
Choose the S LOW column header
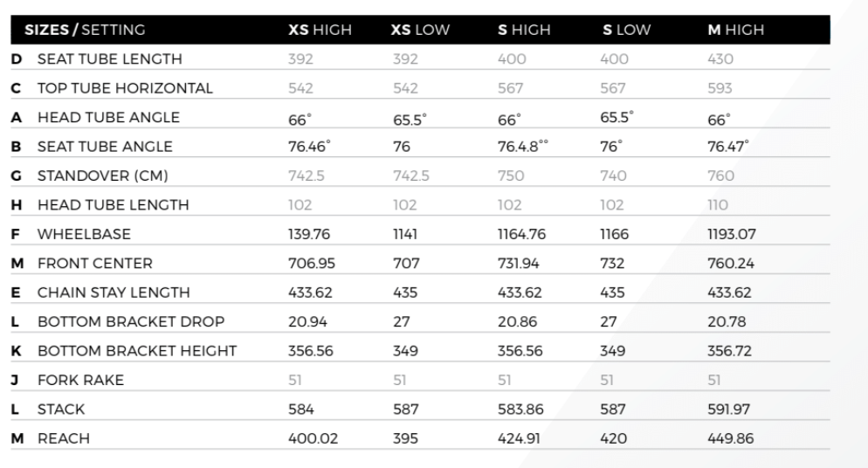626,30
